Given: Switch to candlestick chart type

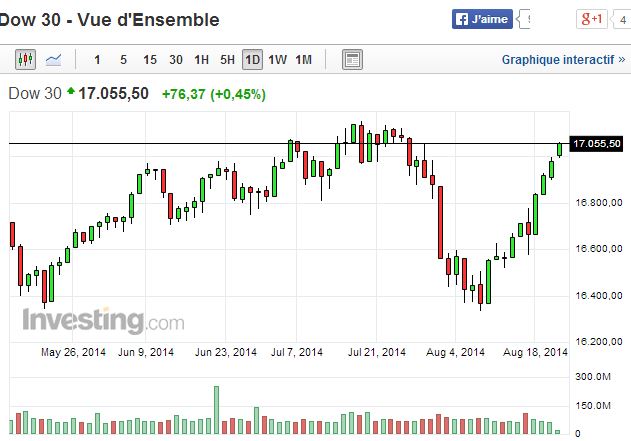Looking at the screenshot, I should 25,60.
